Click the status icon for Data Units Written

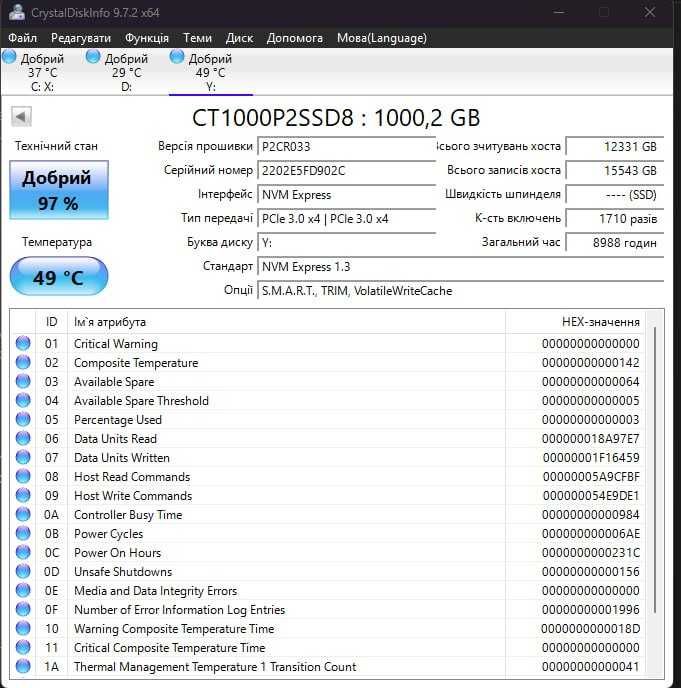23,458
